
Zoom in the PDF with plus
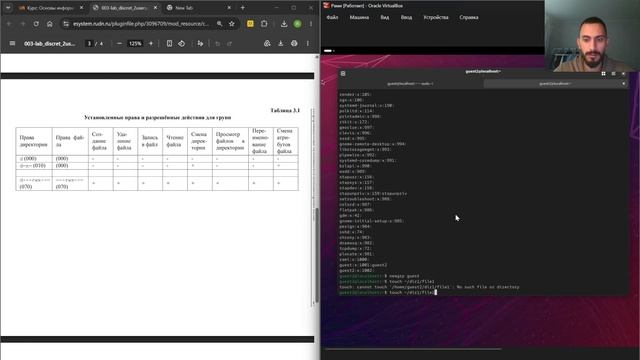[x=151, y=43]
